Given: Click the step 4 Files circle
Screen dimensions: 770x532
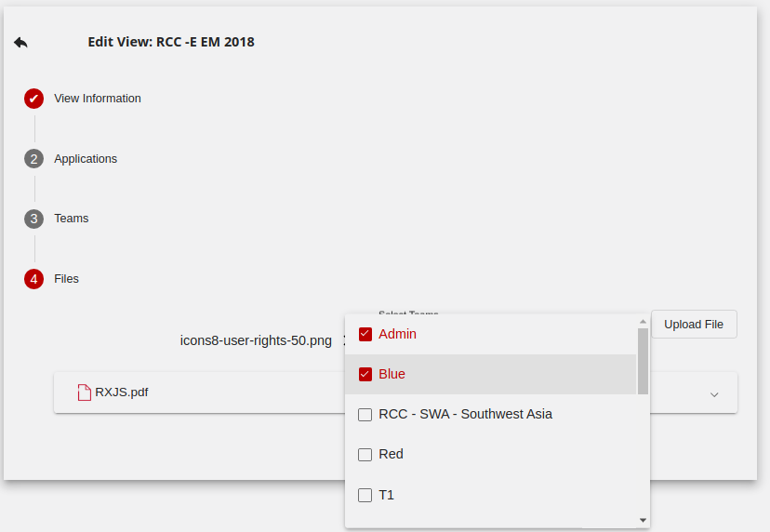Looking at the screenshot, I should (x=34, y=279).
